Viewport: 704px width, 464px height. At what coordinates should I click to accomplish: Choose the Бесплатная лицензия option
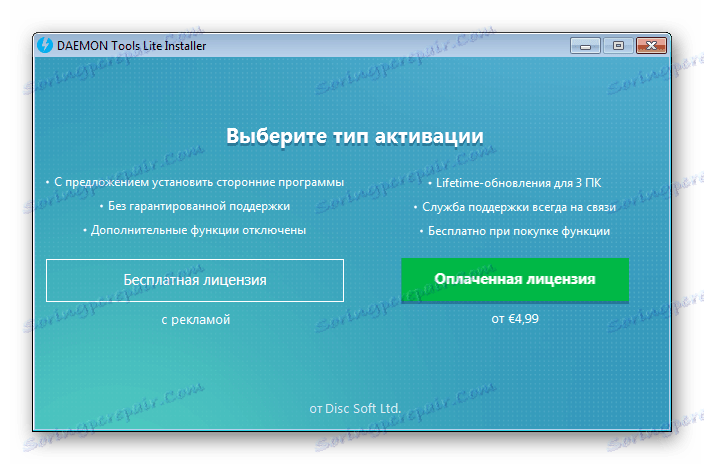195,280
